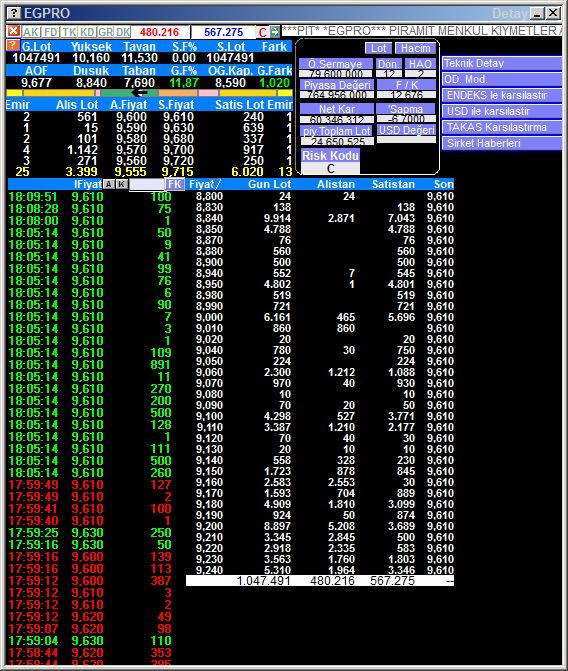Viewport: 568px width, 671px height.
Task: Click the KD toolbar icon
Action: [87, 32]
